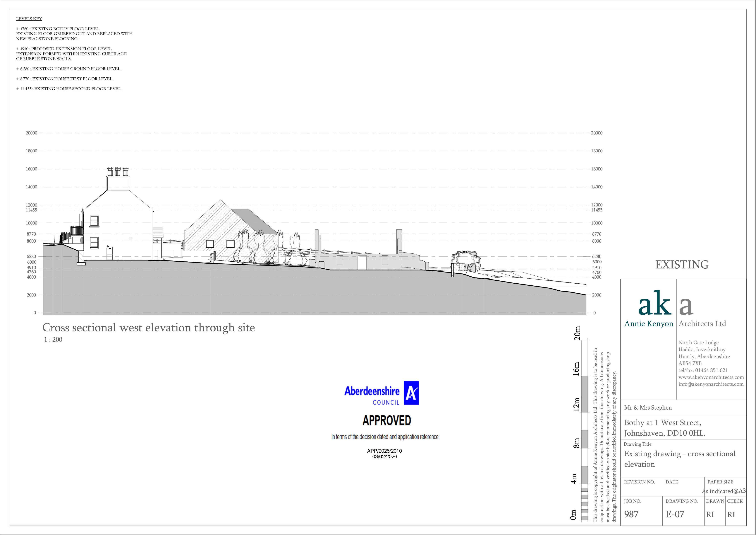This screenshot has height=535, width=756.
Task: Click the right 2000 level marker
Action: click(597, 295)
